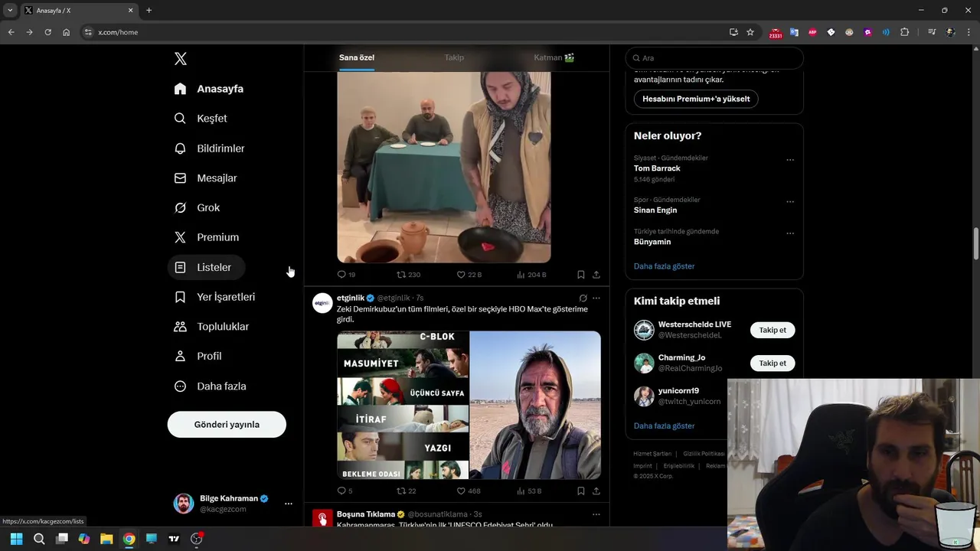View stats of the 204 B views post
This screenshot has width=980, height=551.
pos(531,275)
